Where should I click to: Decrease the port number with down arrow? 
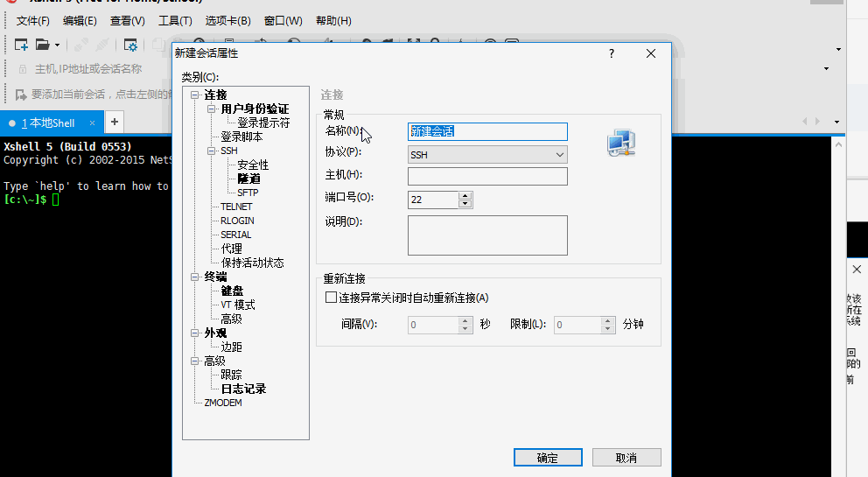pyautogui.click(x=465, y=204)
